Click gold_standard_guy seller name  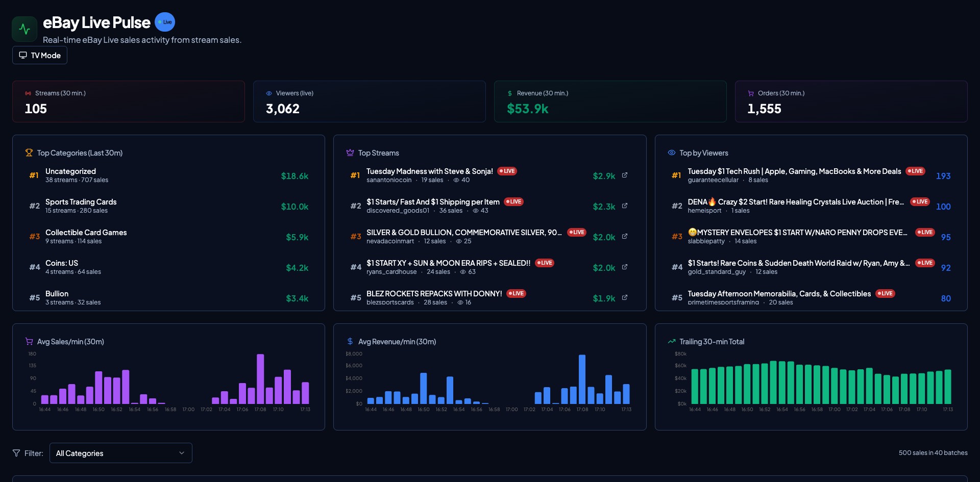click(x=717, y=272)
